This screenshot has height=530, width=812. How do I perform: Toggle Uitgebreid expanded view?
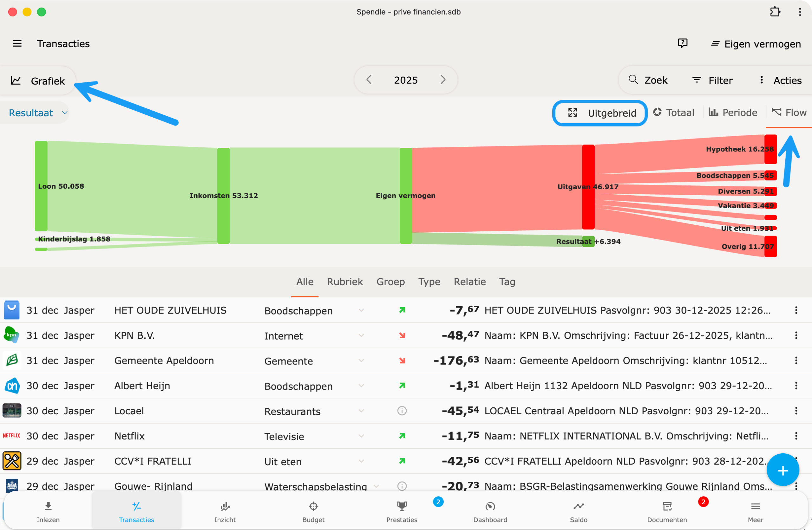[599, 113]
